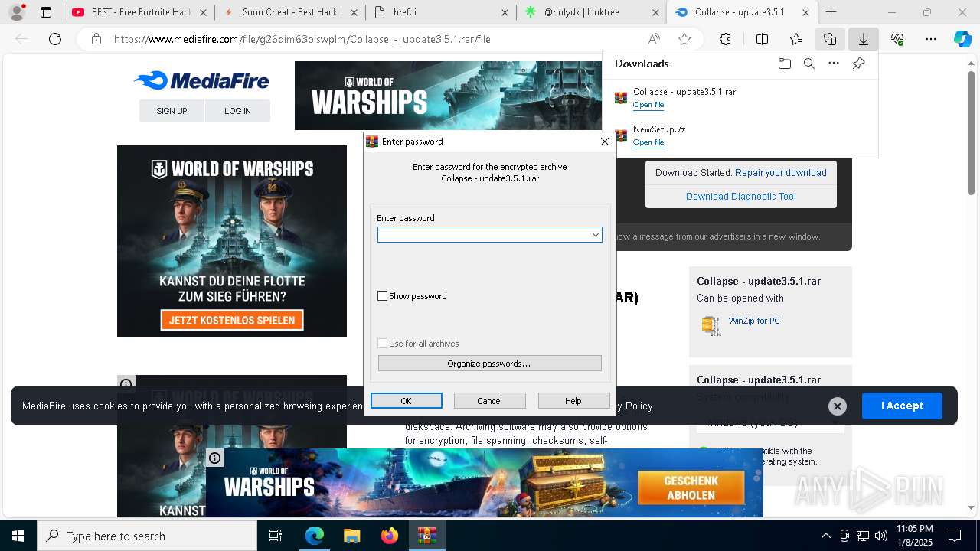Screen dimensions: 980x551
Task: Open Microsoft Edge from taskbar
Action: point(315,536)
